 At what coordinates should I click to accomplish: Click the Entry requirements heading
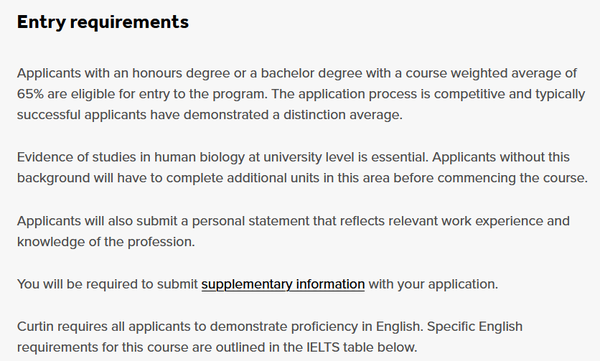103,22
